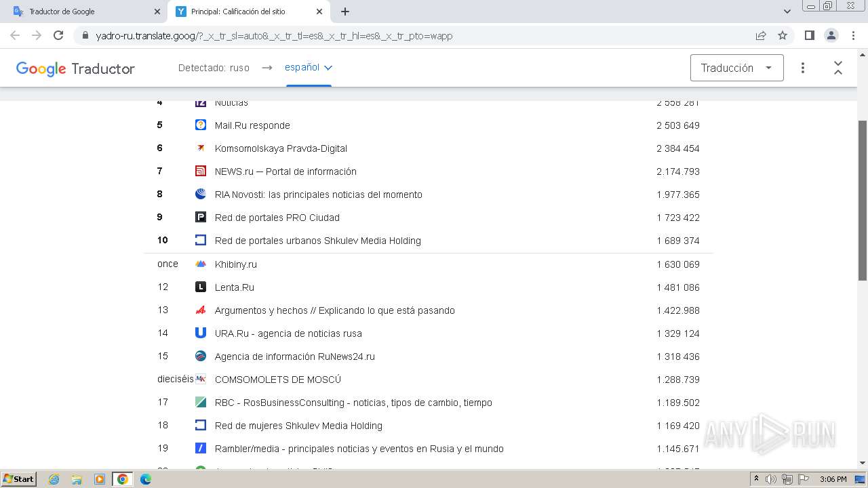The height and width of the screenshot is (488, 868).
Task: Open Mail.Ru responde link
Action: point(252,125)
